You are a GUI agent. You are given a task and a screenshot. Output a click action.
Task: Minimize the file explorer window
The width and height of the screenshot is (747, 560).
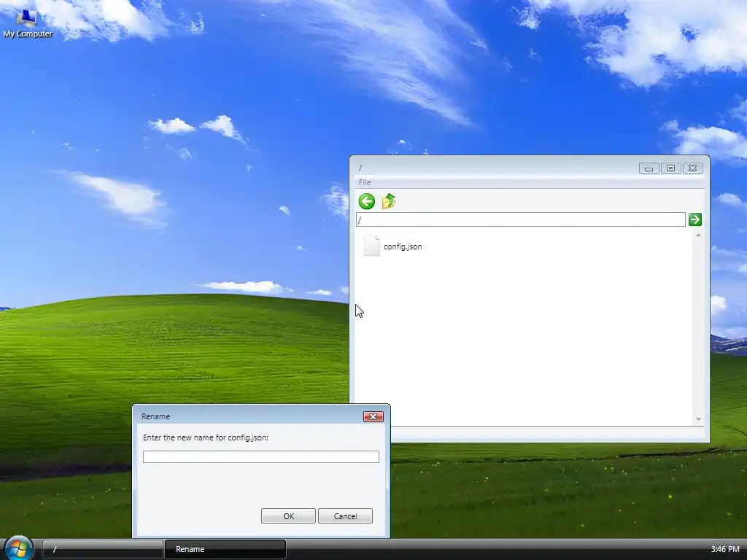pyautogui.click(x=649, y=168)
